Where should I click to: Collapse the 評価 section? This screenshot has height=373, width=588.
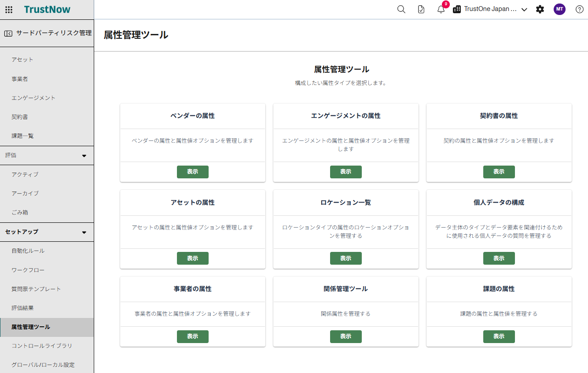(47, 155)
